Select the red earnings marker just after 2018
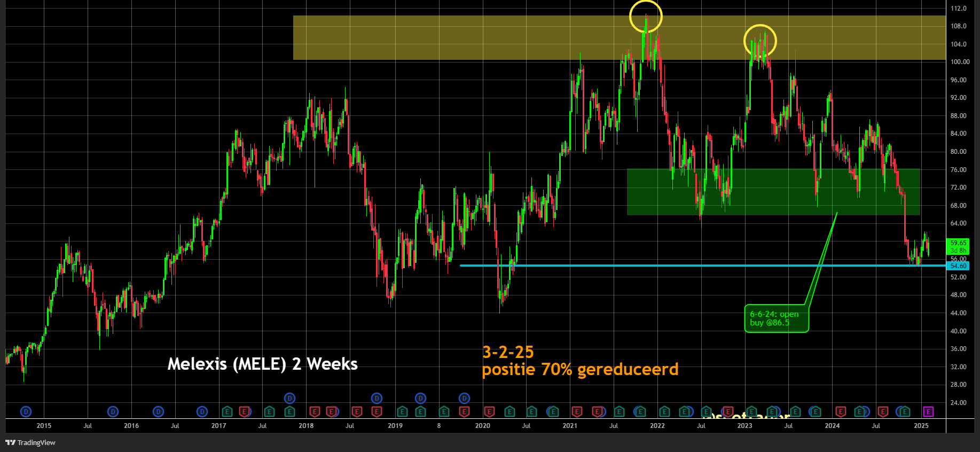 click(315, 411)
